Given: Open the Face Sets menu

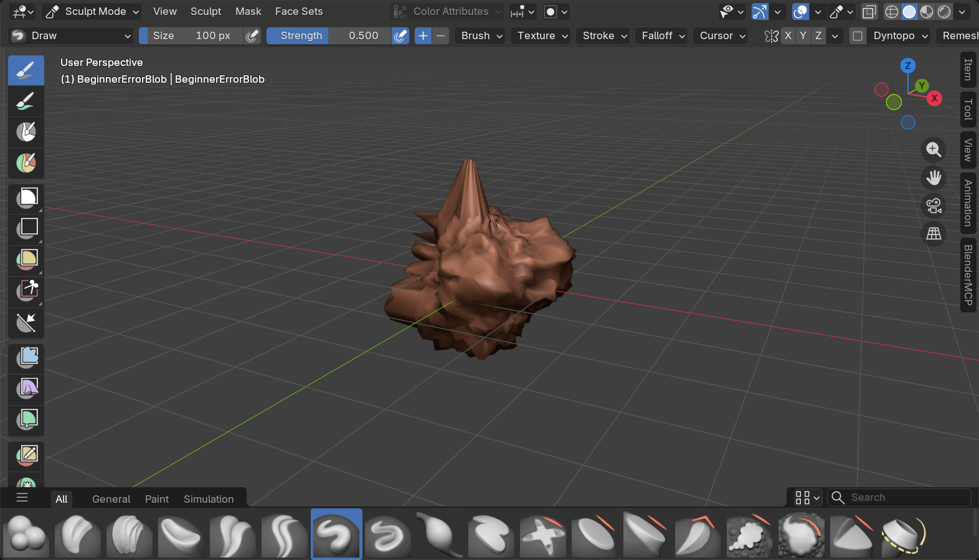Looking at the screenshot, I should coord(299,12).
